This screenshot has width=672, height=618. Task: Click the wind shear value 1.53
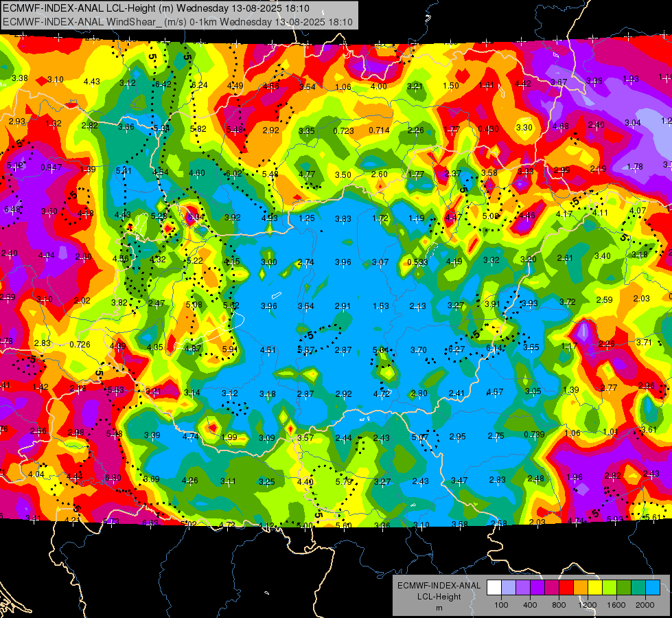(x=380, y=306)
